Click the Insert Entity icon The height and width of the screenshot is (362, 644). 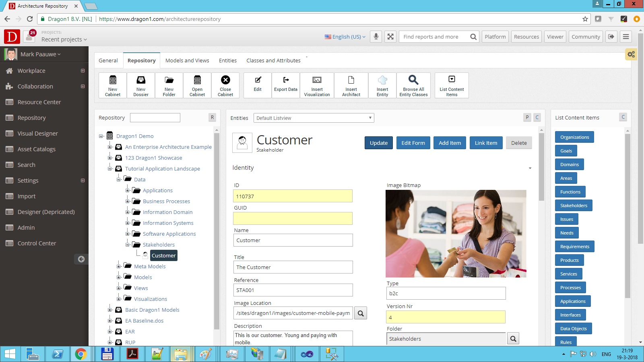(382, 85)
